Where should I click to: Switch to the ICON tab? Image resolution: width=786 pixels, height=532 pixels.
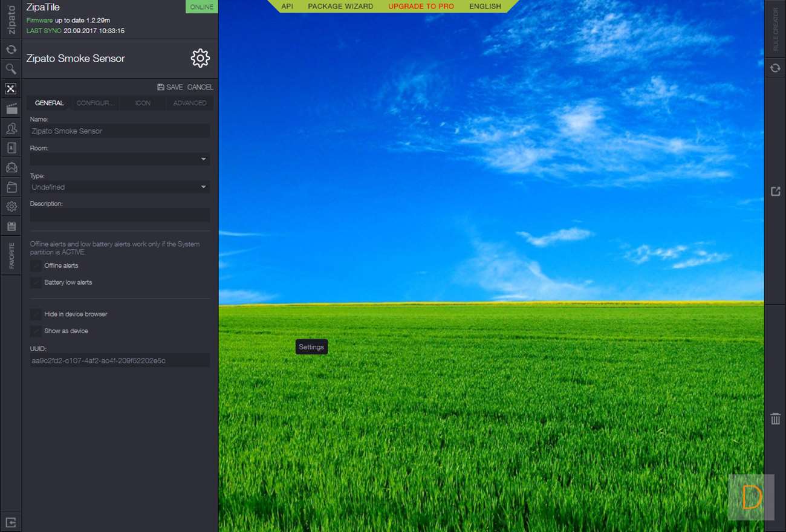click(x=143, y=103)
